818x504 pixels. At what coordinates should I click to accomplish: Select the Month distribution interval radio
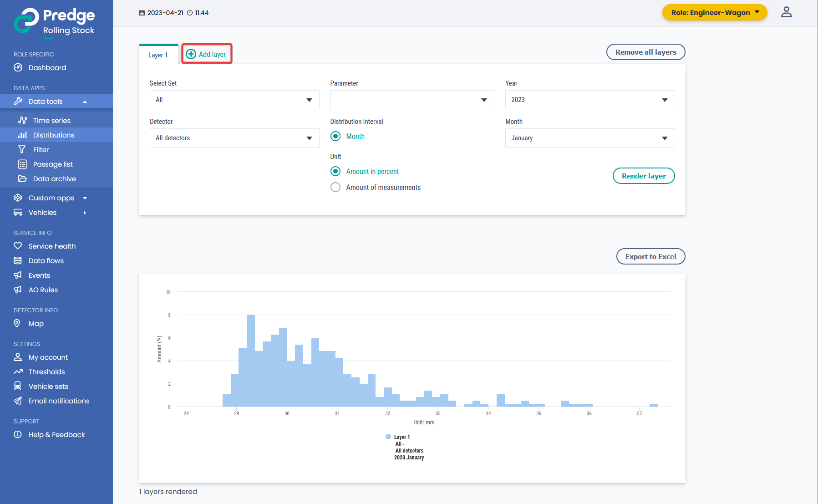point(335,137)
